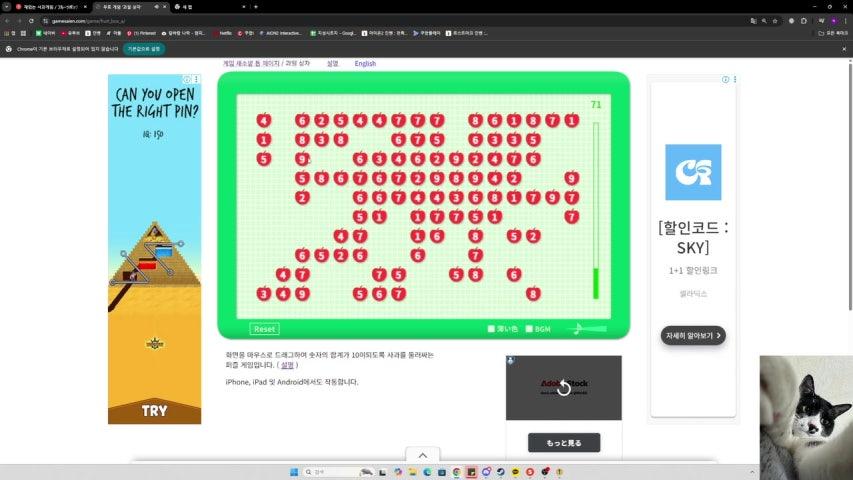Click the green timer bar beside the board
This screenshot has height=480, width=853.
pos(596,211)
